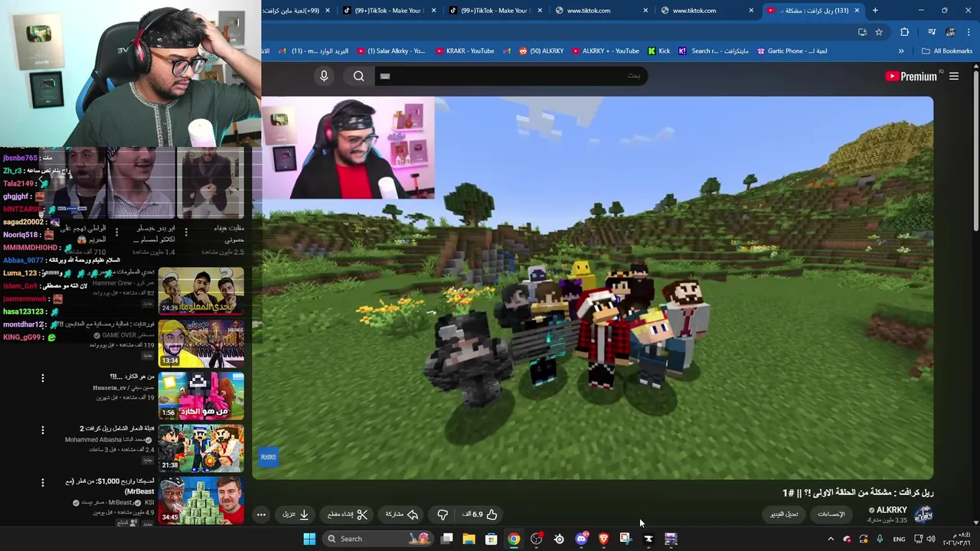Click the Windows taskbar Search box
This screenshot has height=551, width=980.
[x=377, y=539]
